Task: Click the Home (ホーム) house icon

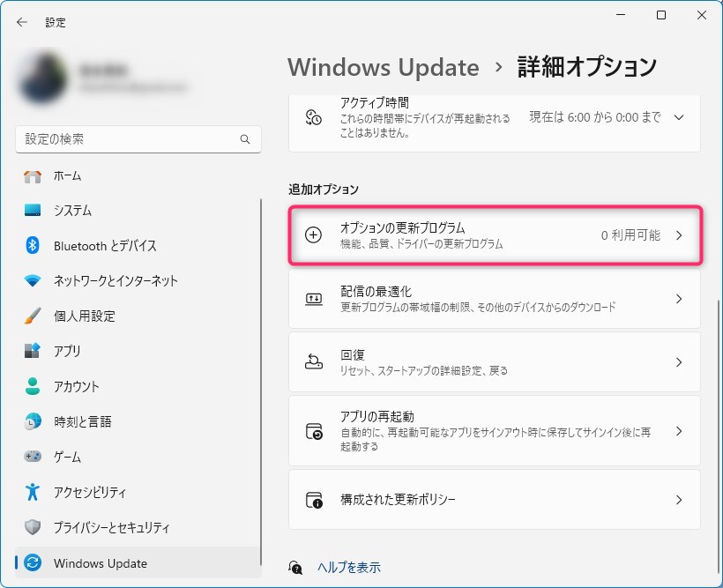Action: coord(33,175)
